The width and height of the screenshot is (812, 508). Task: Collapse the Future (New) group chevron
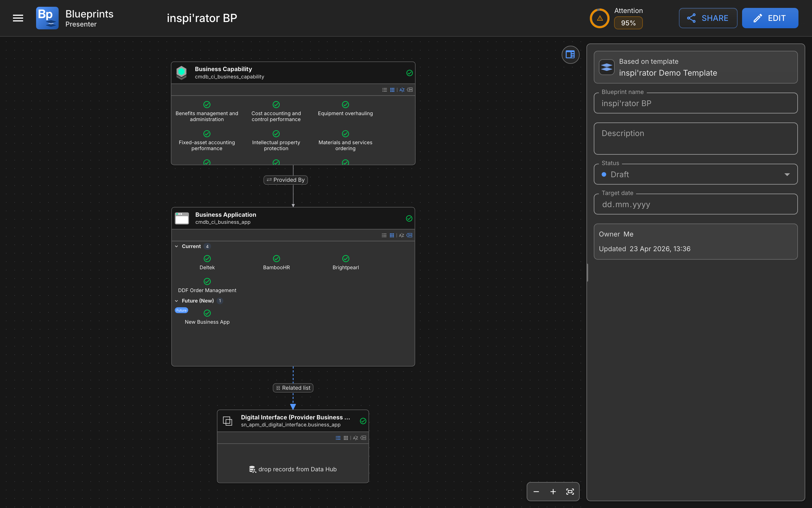tap(176, 301)
